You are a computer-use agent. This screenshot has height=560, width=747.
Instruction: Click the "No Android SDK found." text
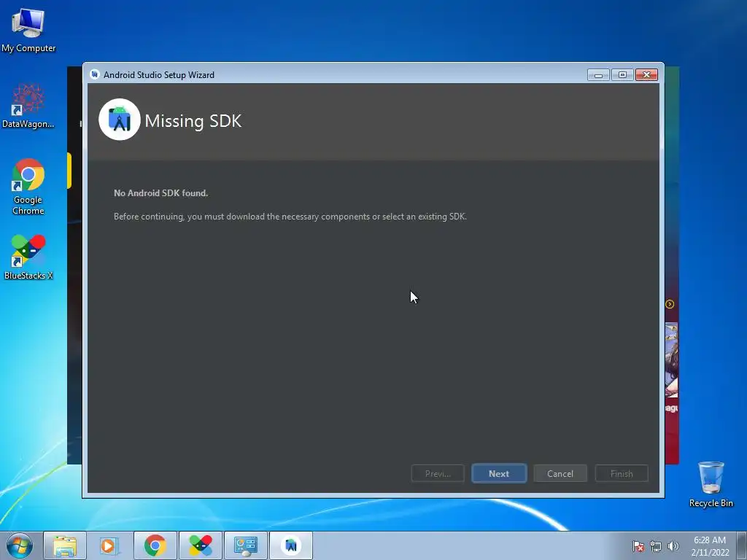coord(160,192)
